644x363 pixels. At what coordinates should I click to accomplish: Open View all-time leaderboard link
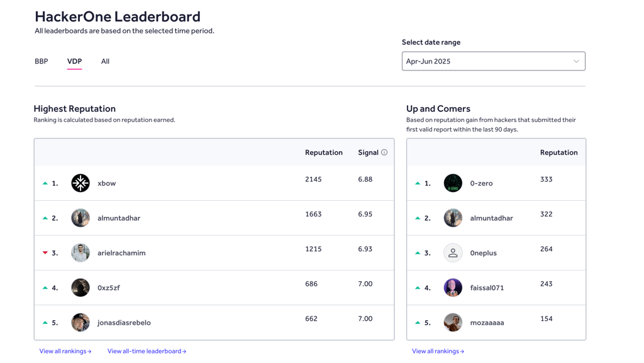click(x=147, y=351)
